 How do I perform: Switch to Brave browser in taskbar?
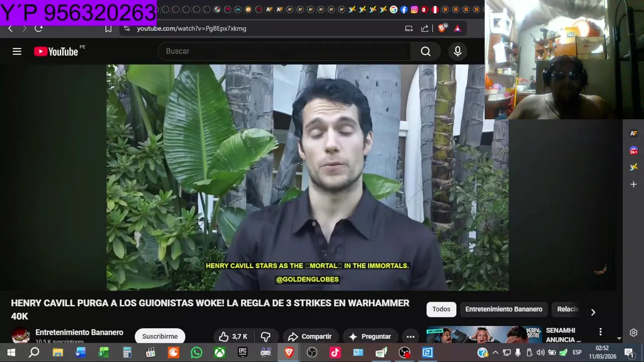point(289,352)
